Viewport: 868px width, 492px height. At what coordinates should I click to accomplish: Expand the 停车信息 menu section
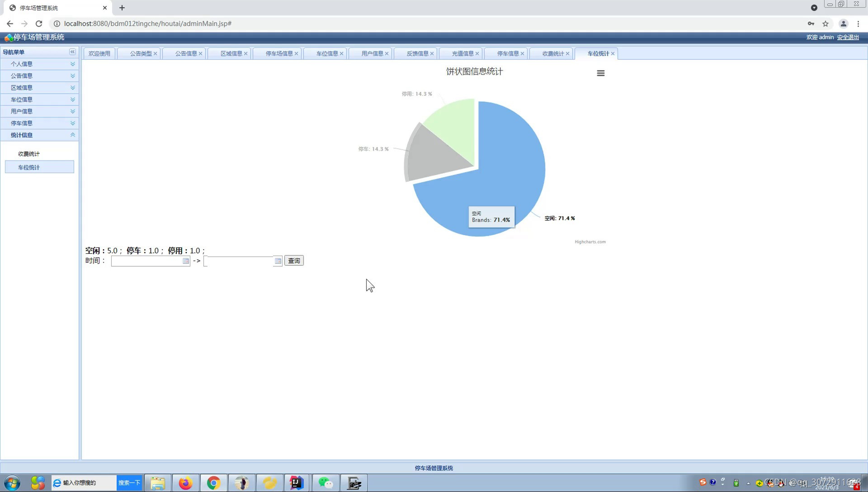(x=39, y=123)
